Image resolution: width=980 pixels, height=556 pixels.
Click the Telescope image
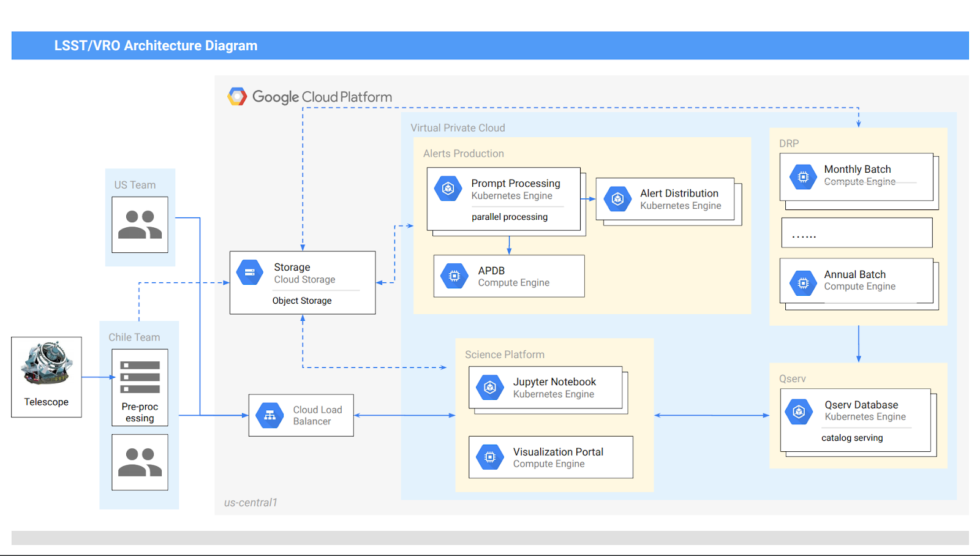(47, 364)
